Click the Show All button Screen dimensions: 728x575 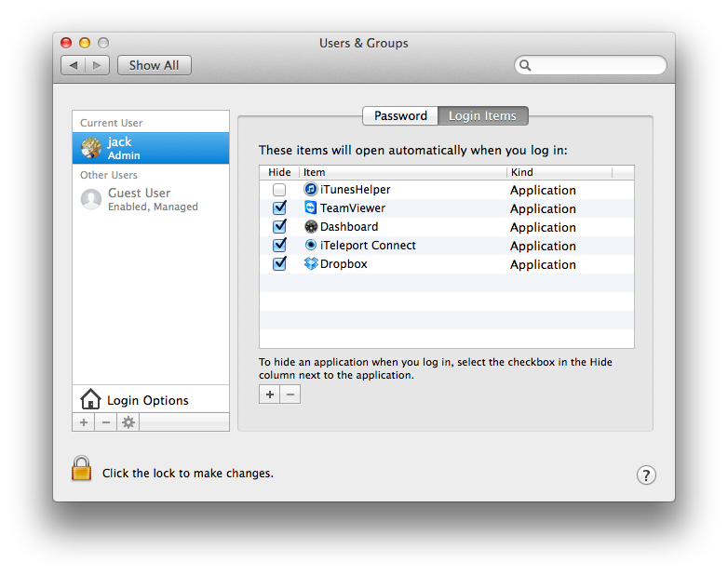(155, 65)
